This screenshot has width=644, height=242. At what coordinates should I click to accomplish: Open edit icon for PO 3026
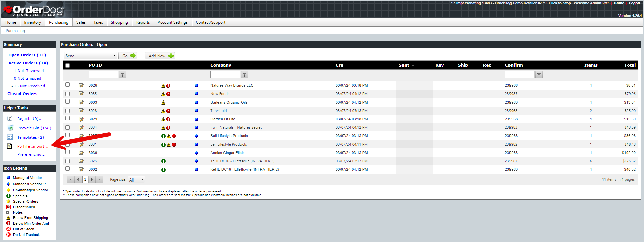81,85
